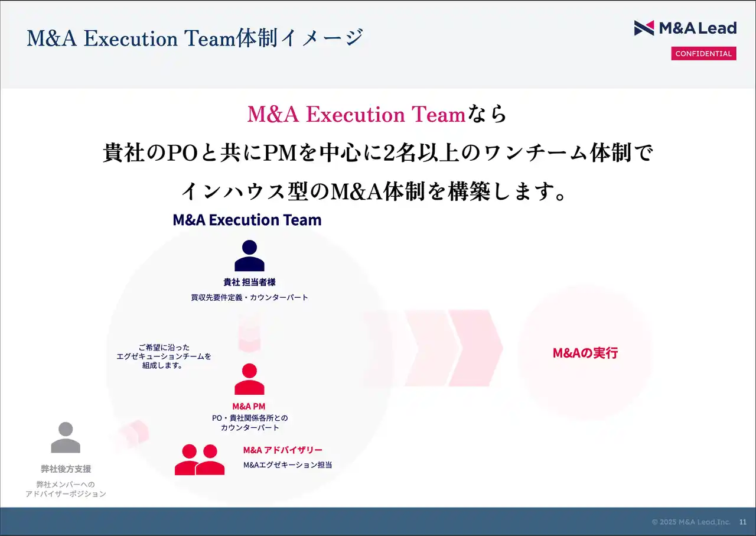Click the page number 11
Screen dimensions: 756x536
coord(743,522)
